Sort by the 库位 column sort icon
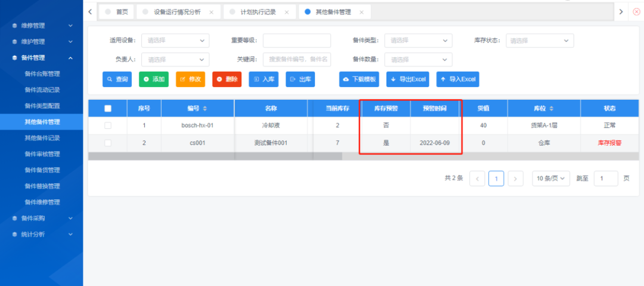Viewport: 644px width, 286px height. pyautogui.click(x=552, y=109)
